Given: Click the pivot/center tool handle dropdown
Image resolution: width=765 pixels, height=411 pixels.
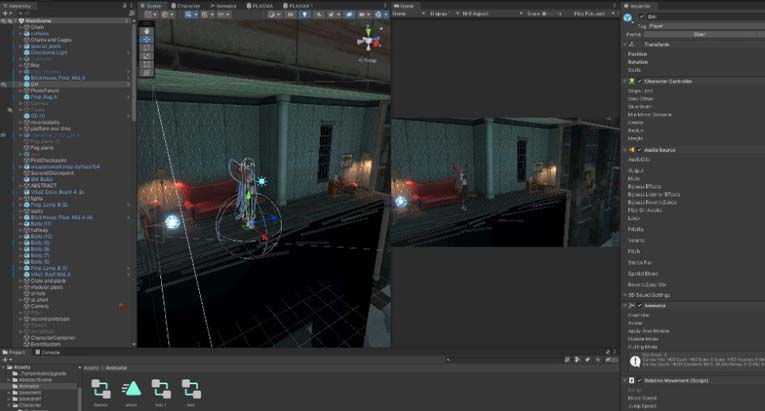Looking at the screenshot, I should pos(150,15).
